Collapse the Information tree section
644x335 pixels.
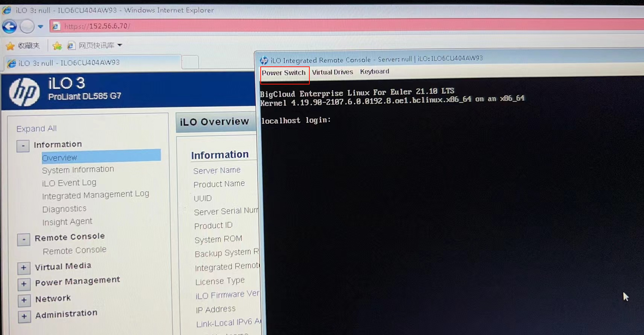pos(23,146)
